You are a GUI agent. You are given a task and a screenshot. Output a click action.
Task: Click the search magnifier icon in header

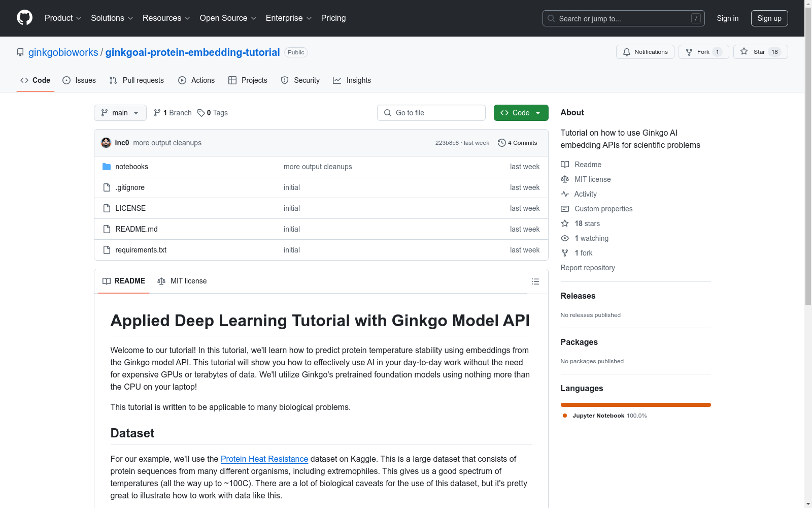point(551,18)
